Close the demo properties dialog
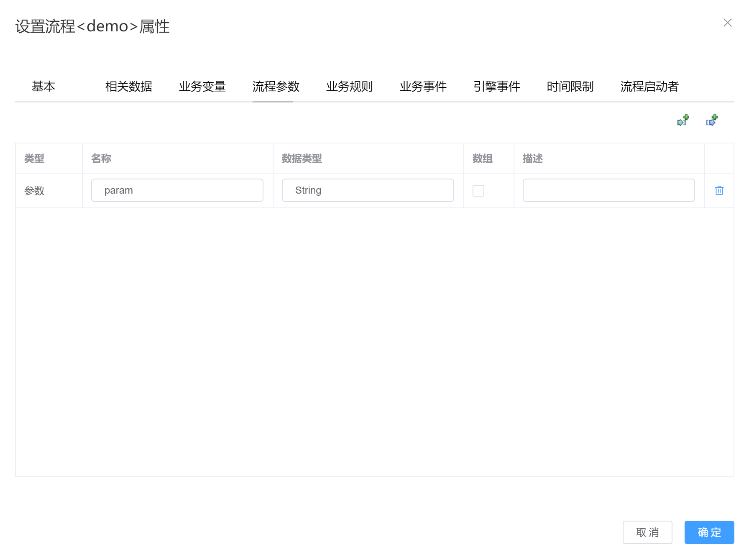 pyautogui.click(x=727, y=23)
